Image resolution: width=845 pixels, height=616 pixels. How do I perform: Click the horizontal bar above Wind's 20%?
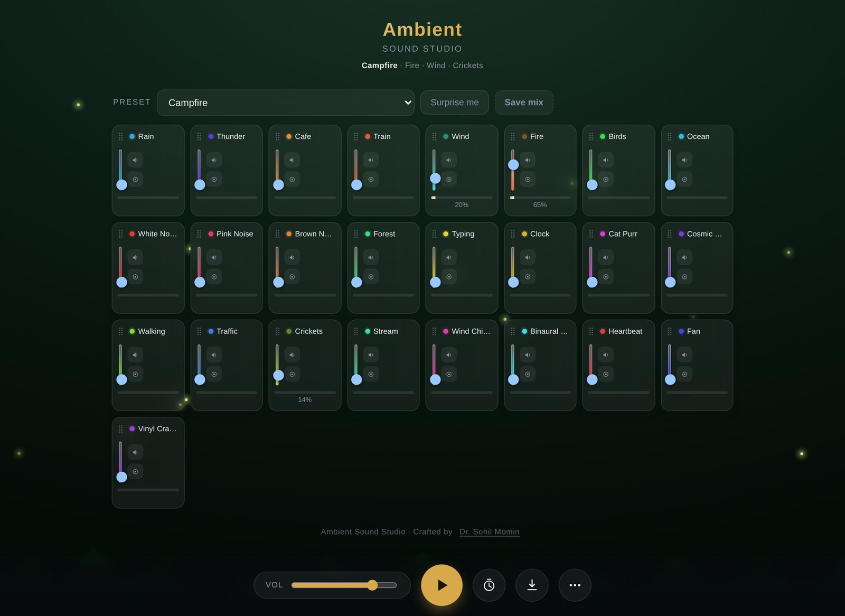pyautogui.click(x=462, y=198)
